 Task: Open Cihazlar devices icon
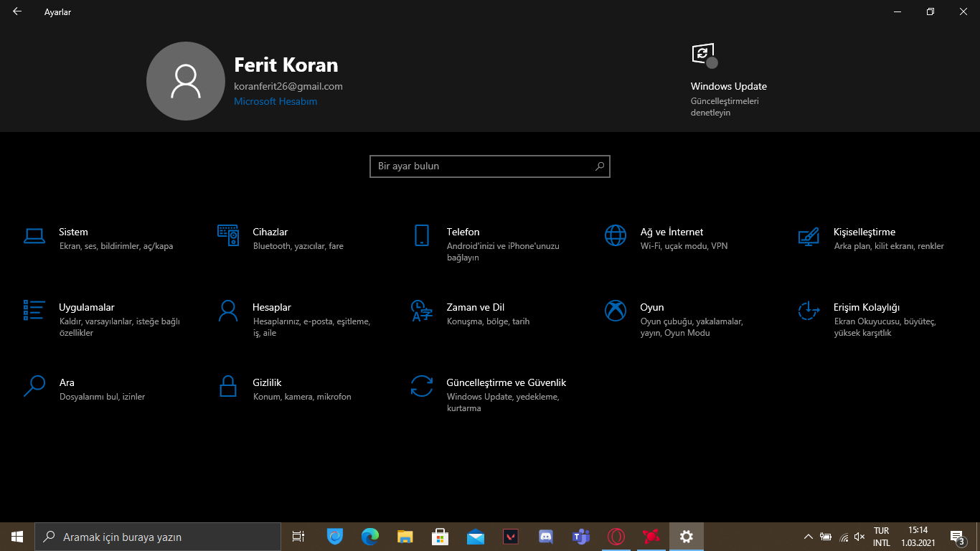[x=228, y=235]
